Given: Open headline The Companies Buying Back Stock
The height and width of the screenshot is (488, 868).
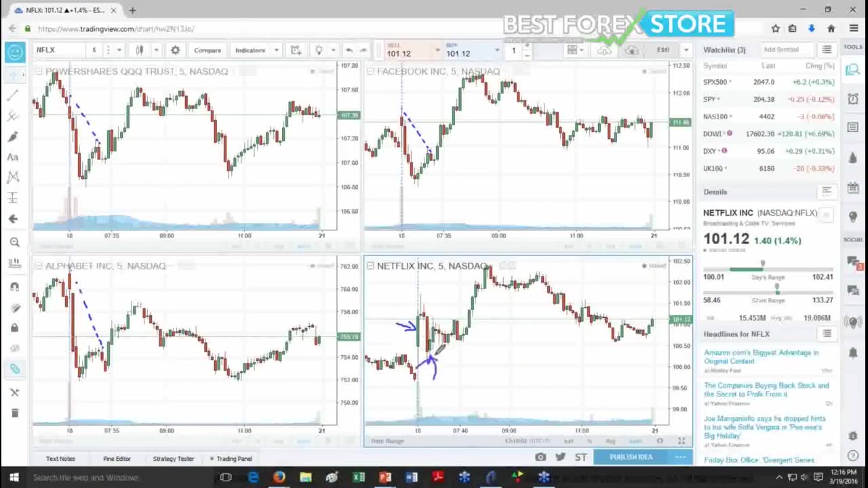Looking at the screenshot, I should 766,390.
